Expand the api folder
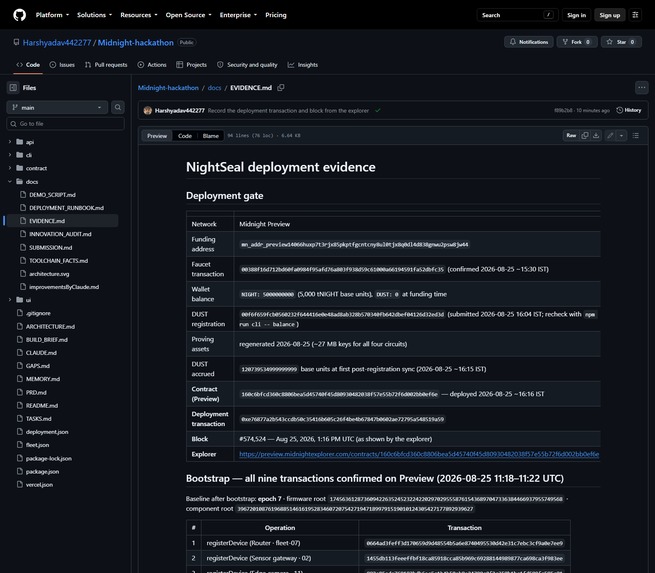The height and width of the screenshot is (573, 655). point(10,142)
